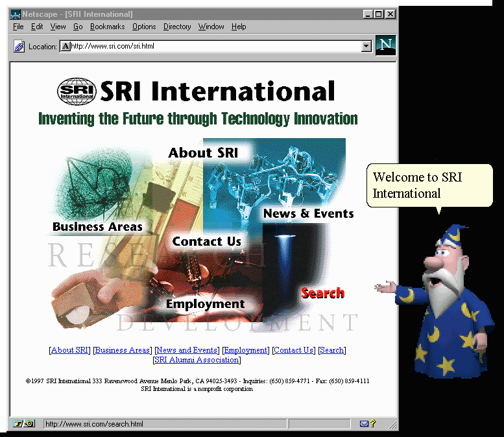Open the Help menu

click(239, 27)
